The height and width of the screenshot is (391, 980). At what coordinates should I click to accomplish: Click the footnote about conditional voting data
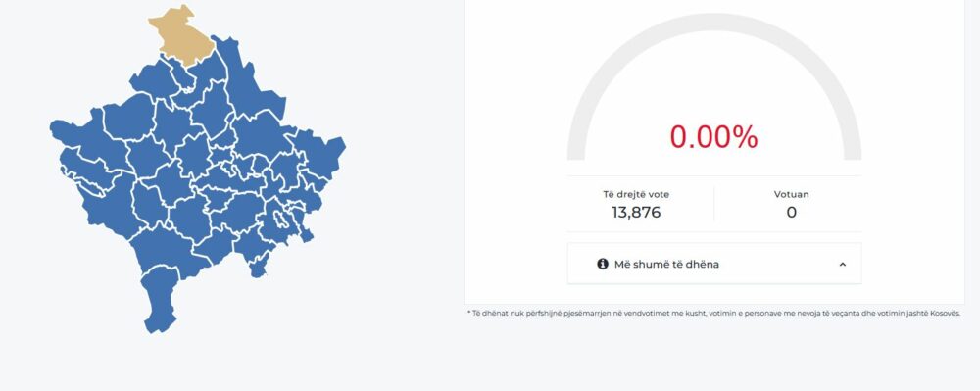pos(713,313)
